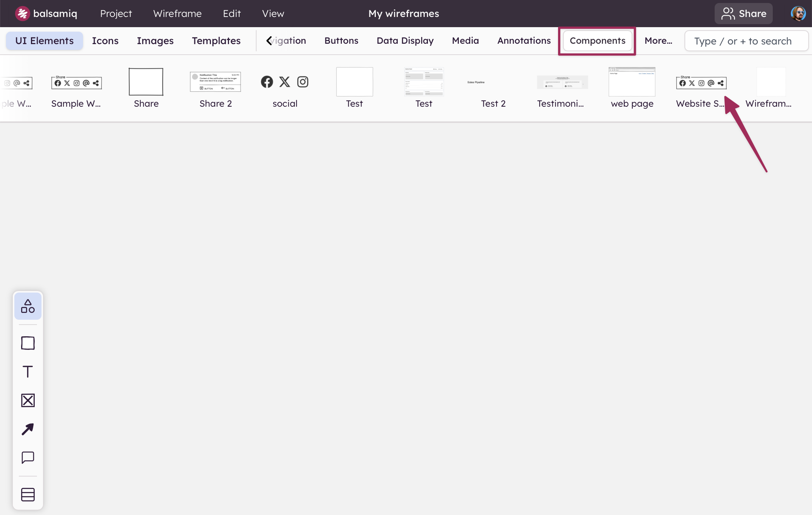Switch to the Icons tab
812x515 pixels.
tap(105, 41)
